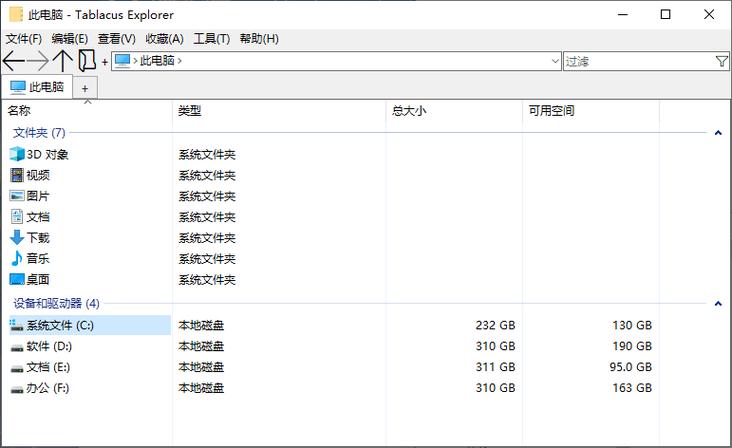Navigate up one folder level

coord(63,61)
